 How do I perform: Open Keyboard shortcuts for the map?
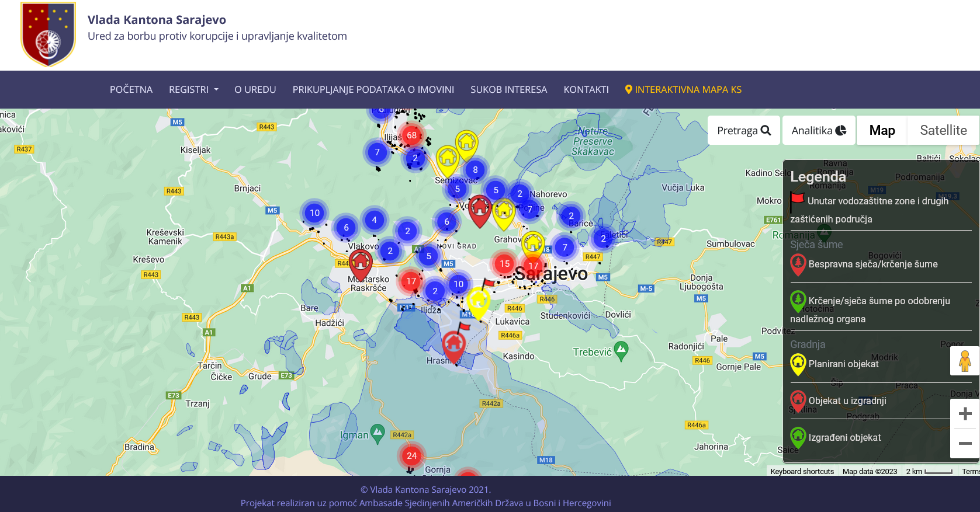point(802,472)
